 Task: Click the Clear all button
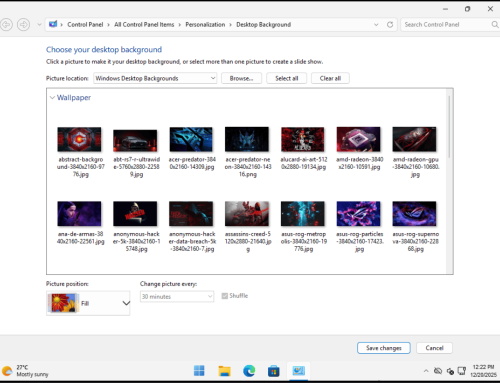[x=330, y=78]
